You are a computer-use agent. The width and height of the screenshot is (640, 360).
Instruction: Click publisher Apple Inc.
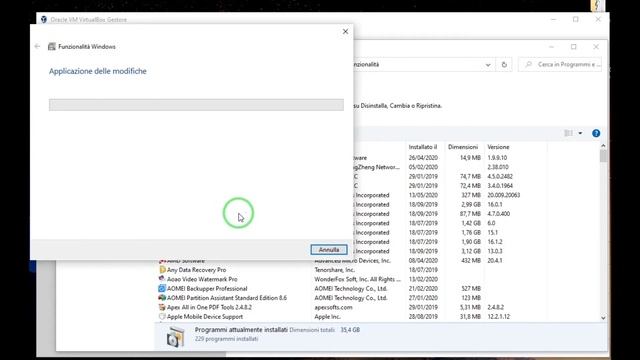click(x=328, y=317)
